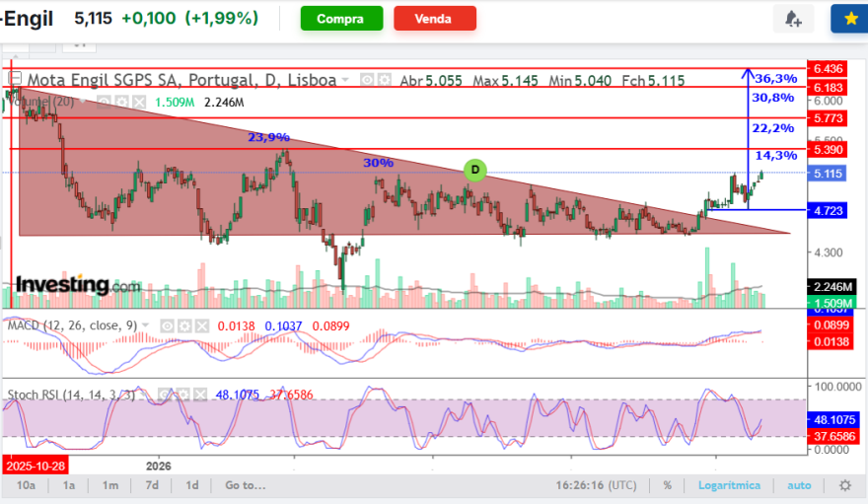This screenshot has height=504, width=868.
Task: Create a price alert with bell icon
Action: click(x=793, y=19)
